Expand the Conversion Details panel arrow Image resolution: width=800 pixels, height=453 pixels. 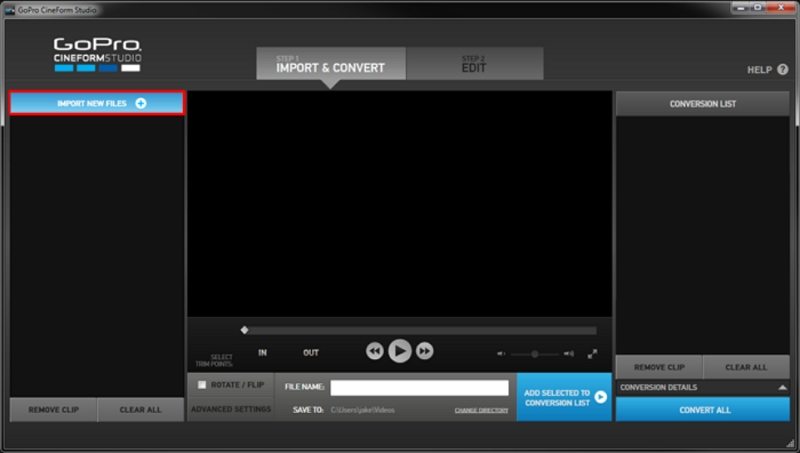pos(782,388)
